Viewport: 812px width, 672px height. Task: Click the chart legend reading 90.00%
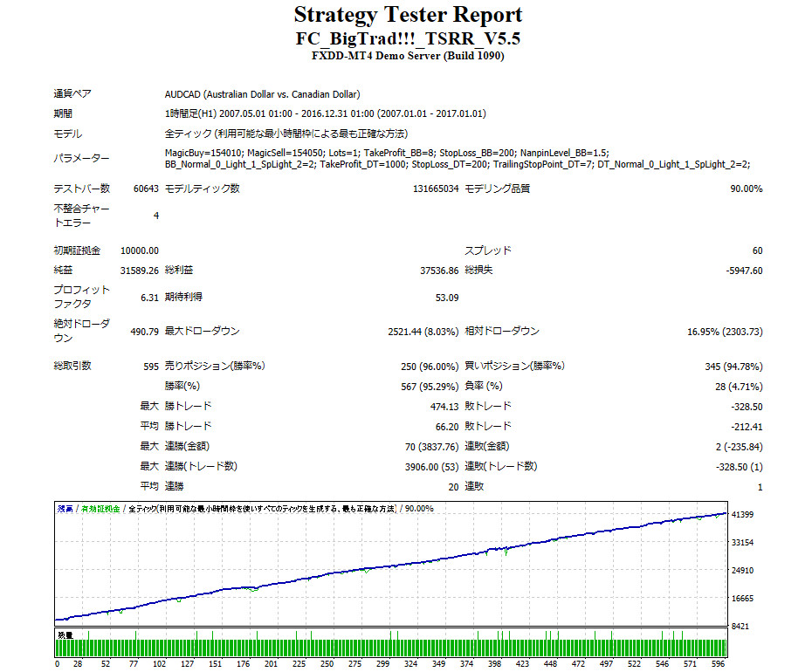coord(419,509)
